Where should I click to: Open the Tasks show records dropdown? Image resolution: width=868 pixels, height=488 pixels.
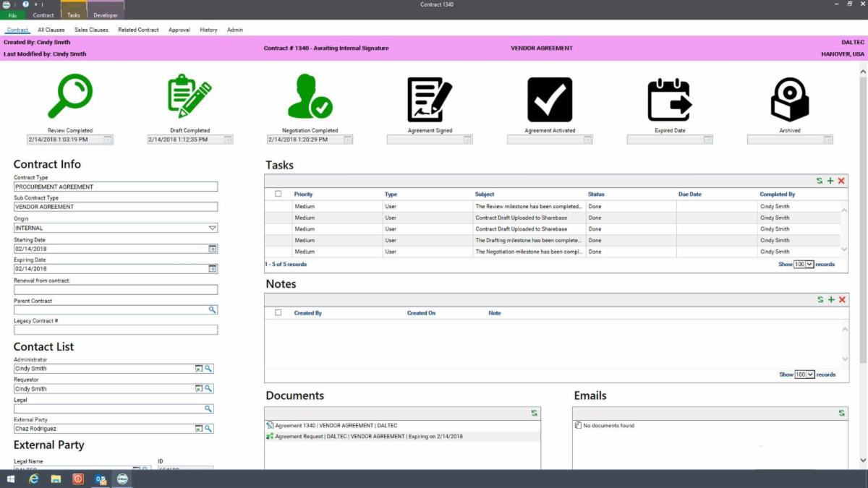click(804, 265)
